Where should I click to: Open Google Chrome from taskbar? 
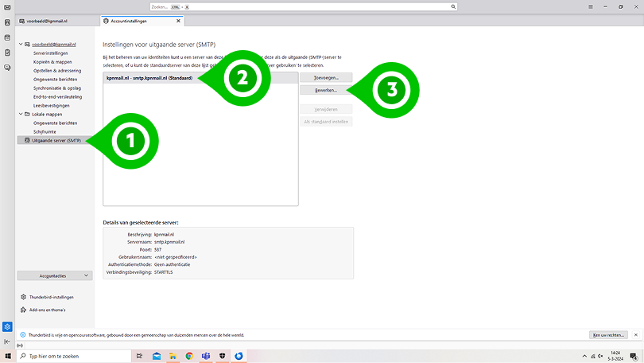(x=189, y=356)
